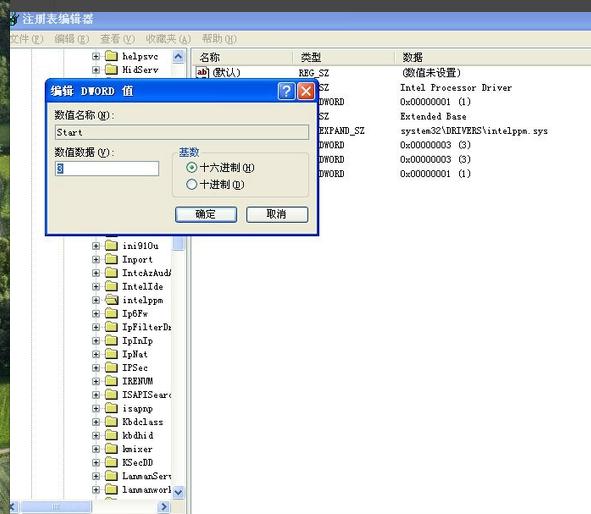Select the ISAPISearch tree item
The height and width of the screenshot is (514, 591).
[147, 395]
